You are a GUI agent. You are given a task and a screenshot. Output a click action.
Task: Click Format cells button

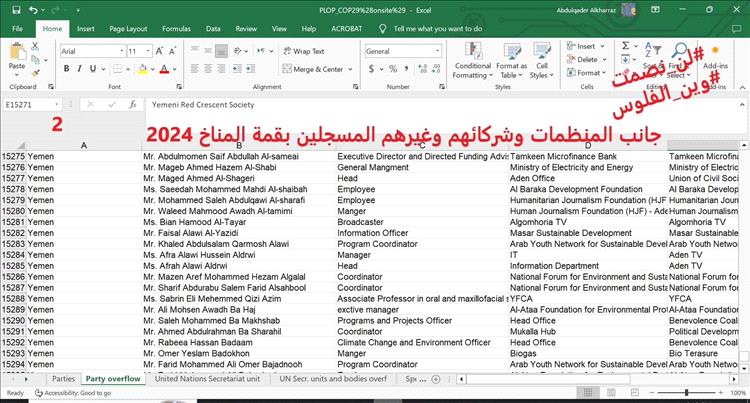[586, 73]
